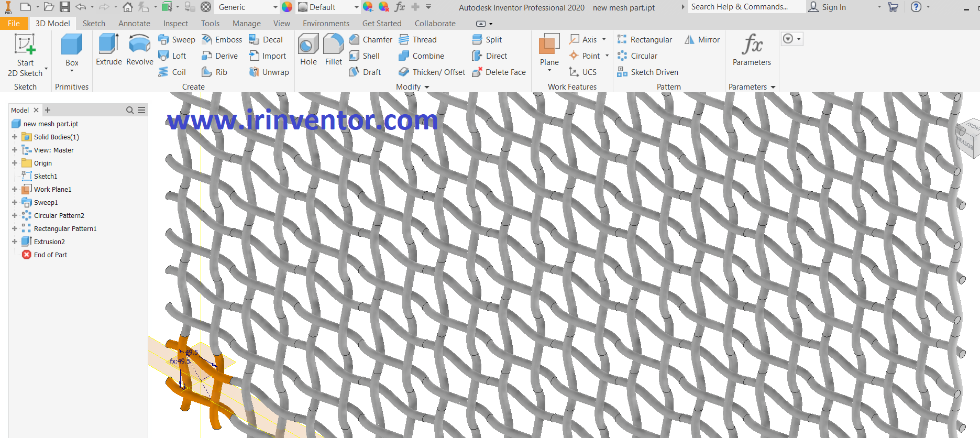
Task: Choose the Draft tool
Action: (x=365, y=72)
